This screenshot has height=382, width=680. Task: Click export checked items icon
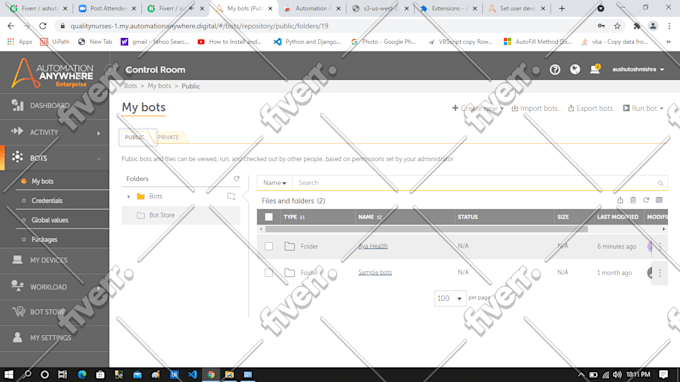(620, 200)
